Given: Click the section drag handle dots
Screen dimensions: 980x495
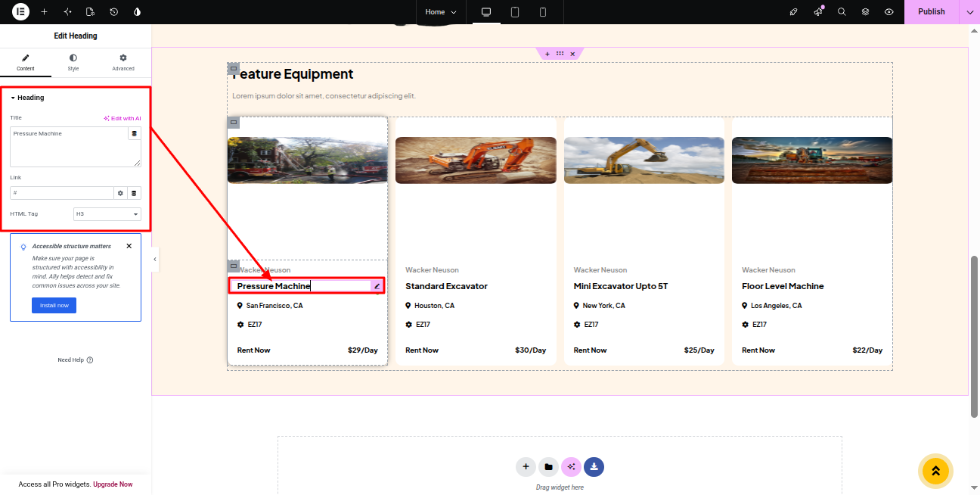Looking at the screenshot, I should point(560,54).
